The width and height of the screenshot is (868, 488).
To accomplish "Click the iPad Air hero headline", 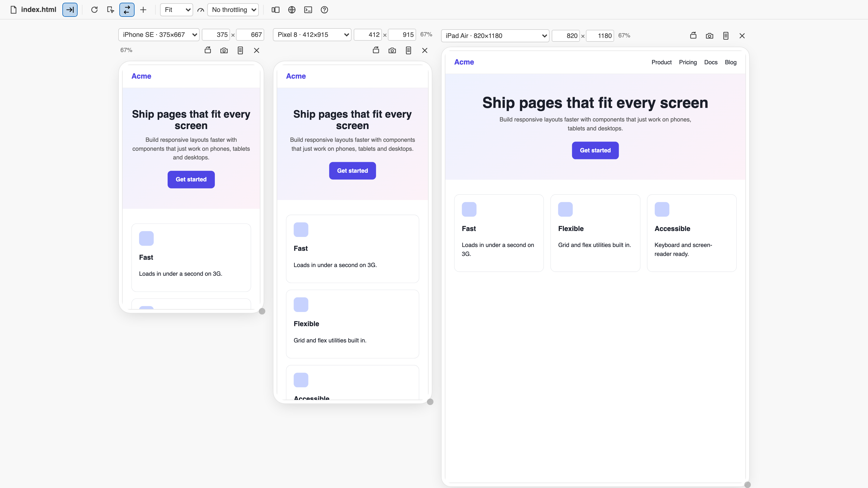I will tap(595, 103).
